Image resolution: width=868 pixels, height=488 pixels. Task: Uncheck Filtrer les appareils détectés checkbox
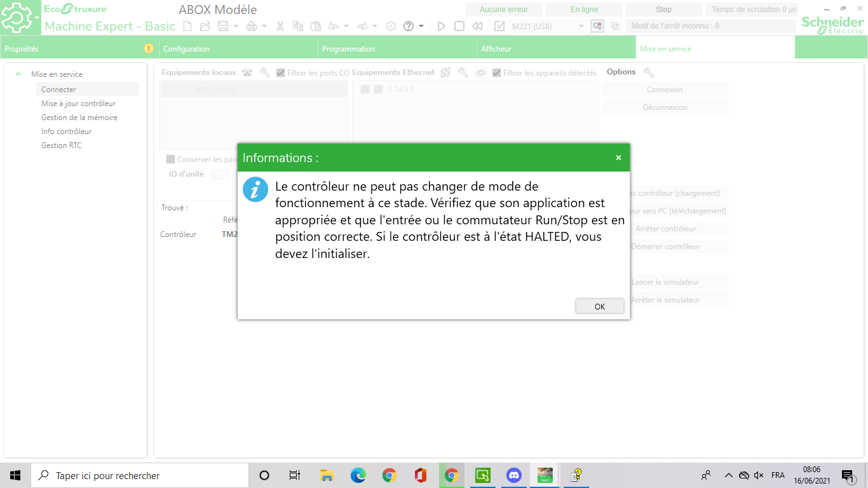pyautogui.click(x=496, y=73)
